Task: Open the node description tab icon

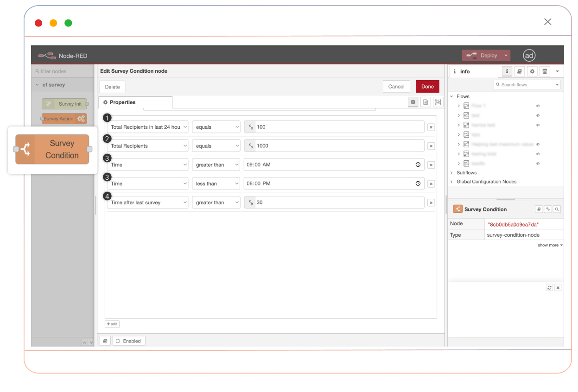Action: point(426,102)
